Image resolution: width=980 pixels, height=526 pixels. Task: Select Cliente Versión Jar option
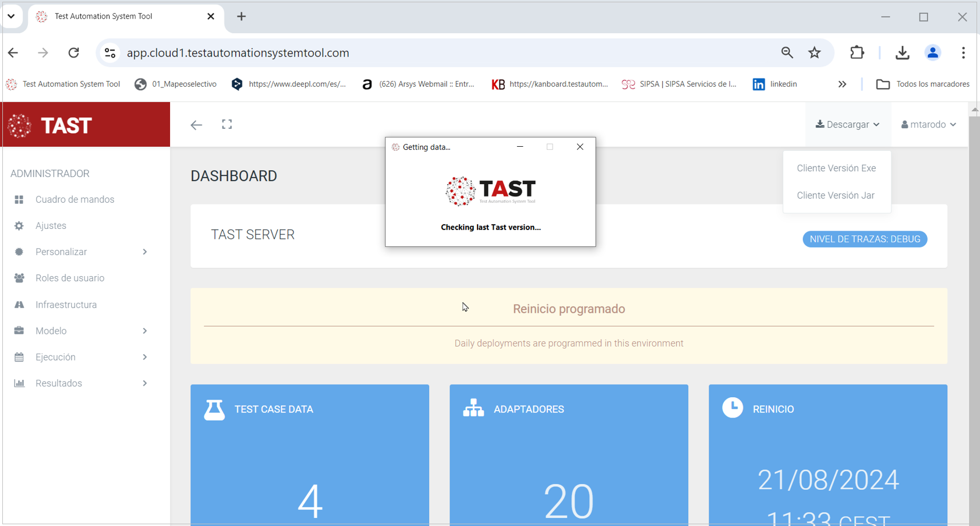(836, 195)
